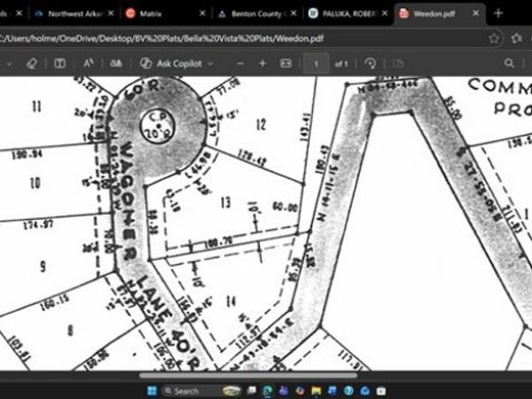Select the Erase tool in PDF toolbar

tap(32, 64)
